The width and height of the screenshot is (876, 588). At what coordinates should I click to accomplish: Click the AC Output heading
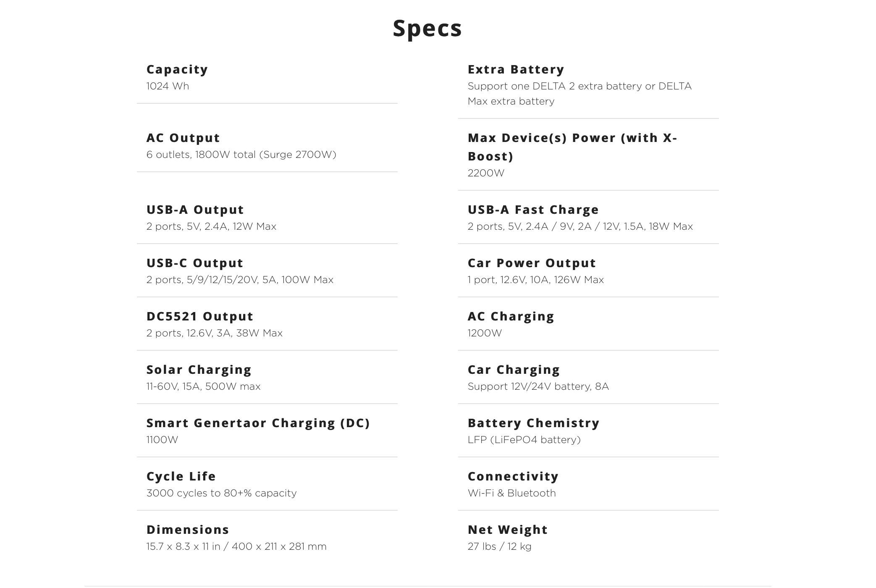click(183, 138)
